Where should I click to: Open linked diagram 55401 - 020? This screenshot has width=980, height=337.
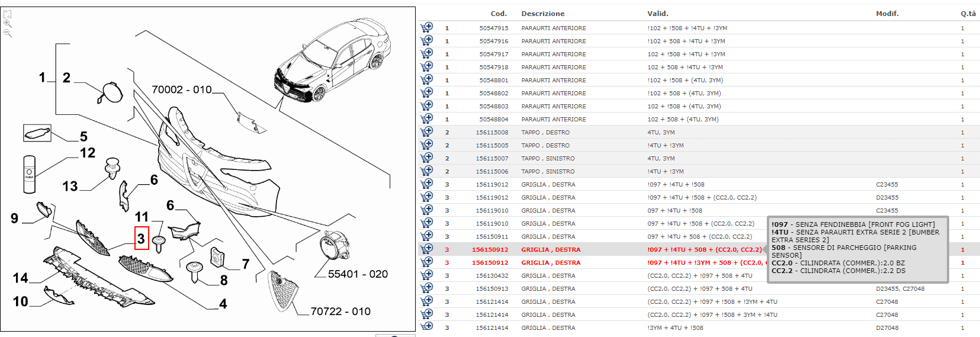point(358,274)
